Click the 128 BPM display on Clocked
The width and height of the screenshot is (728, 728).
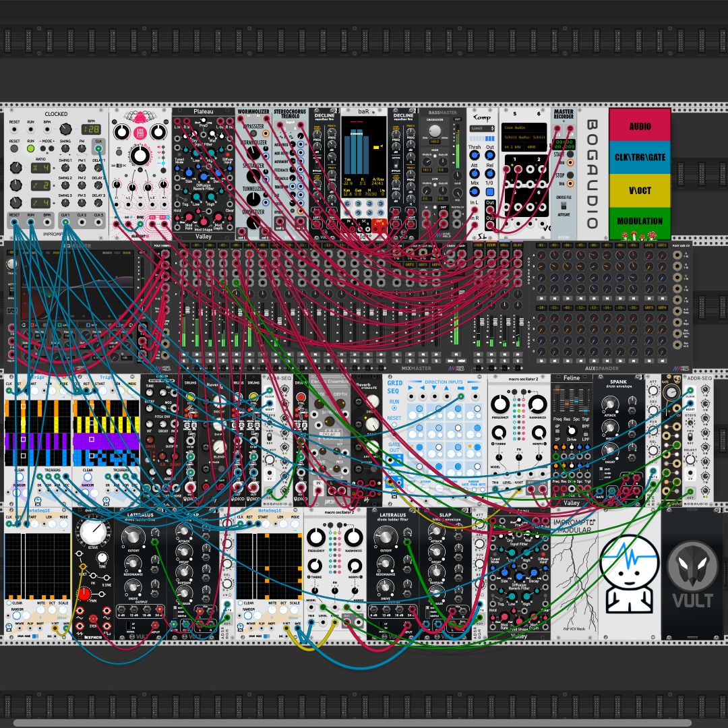point(91,129)
